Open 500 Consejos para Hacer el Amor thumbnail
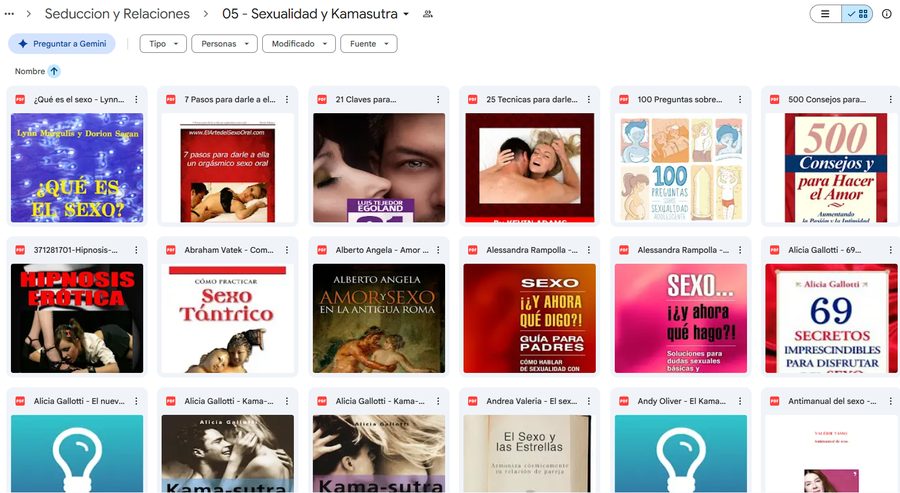Viewport: 900px width, 493px height. click(x=832, y=168)
